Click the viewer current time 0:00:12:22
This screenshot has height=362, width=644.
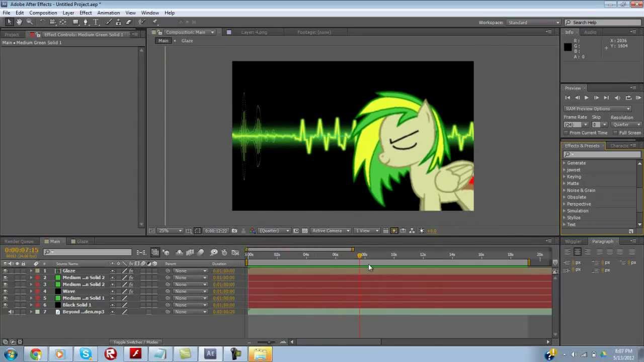pyautogui.click(x=216, y=231)
